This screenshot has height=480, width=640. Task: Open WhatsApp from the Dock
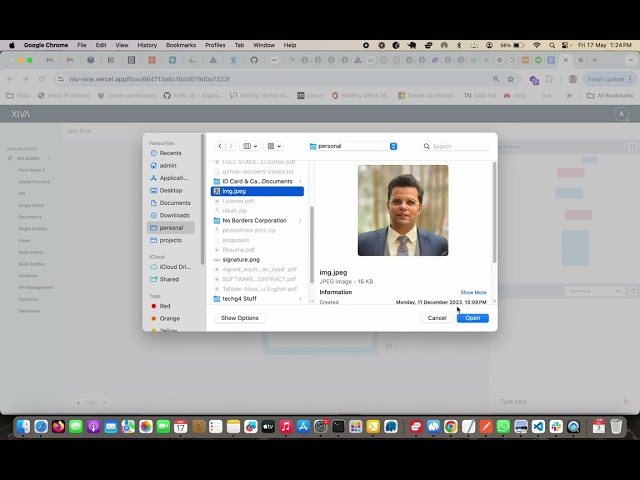click(503, 427)
